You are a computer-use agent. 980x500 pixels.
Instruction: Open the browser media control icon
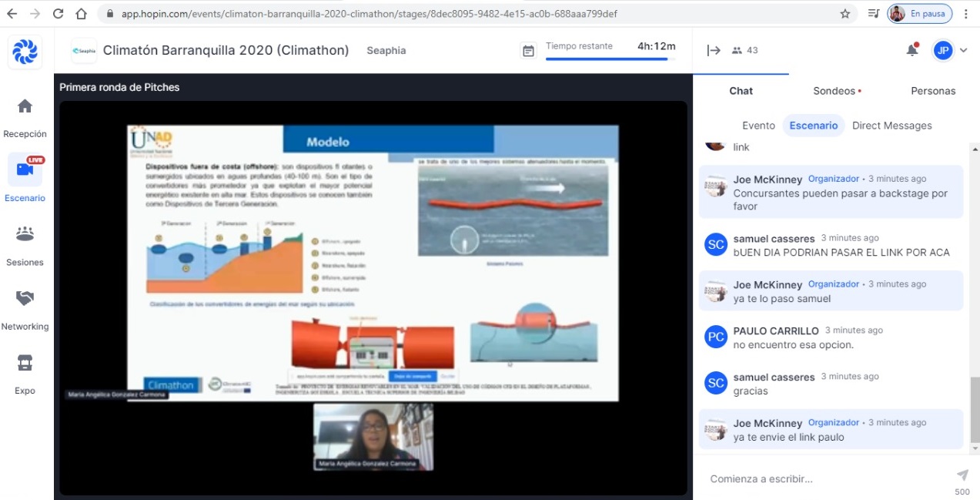(x=873, y=14)
